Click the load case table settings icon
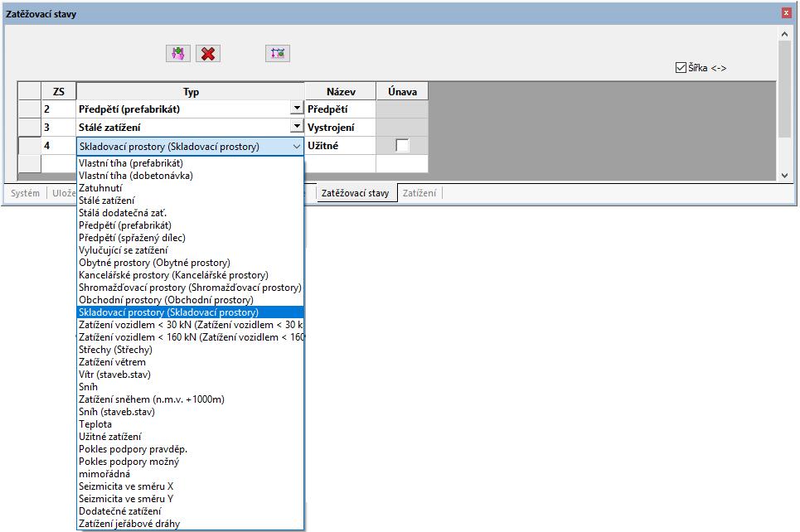Image resolution: width=800 pixels, height=532 pixels. click(x=278, y=54)
